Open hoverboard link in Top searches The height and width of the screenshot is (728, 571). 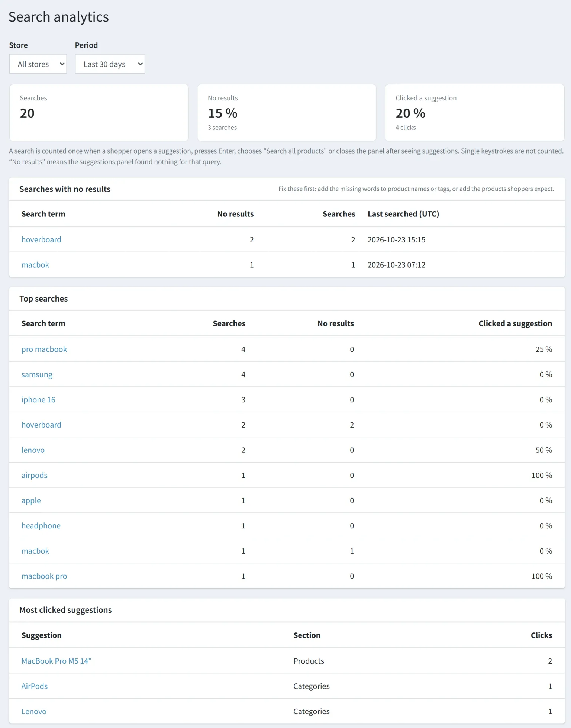pyautogui.click(x=41, y=425)
